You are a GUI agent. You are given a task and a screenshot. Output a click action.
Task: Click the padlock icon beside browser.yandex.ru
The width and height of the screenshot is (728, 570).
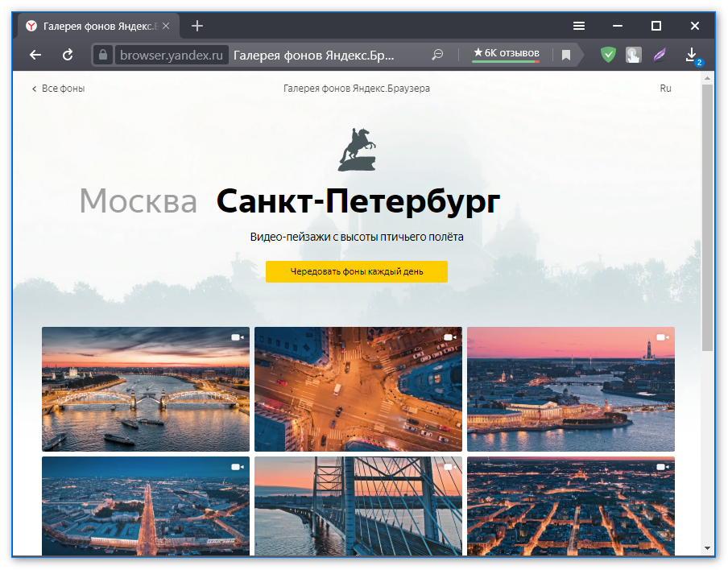(102, 55)
